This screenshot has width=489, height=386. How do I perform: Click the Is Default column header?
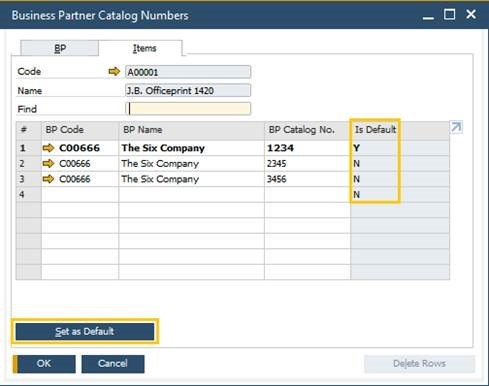[375, 130]
